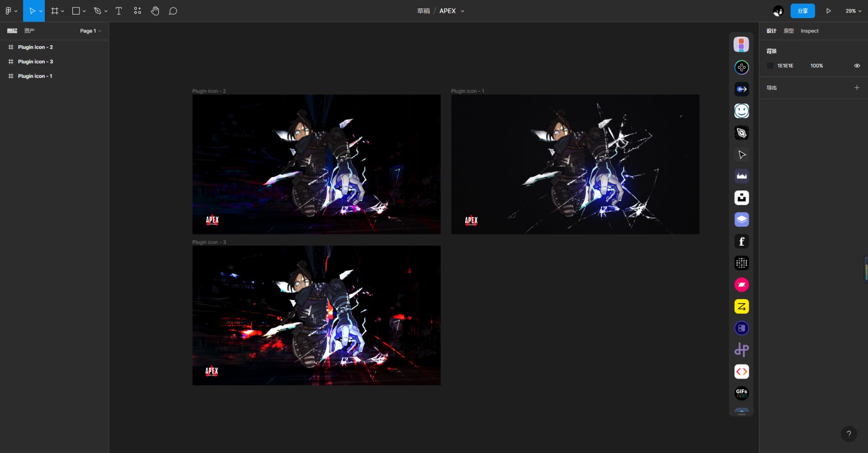Select the Pen tool
The image size is (868, 453).
pyautogui.click(x=98, y=11)
